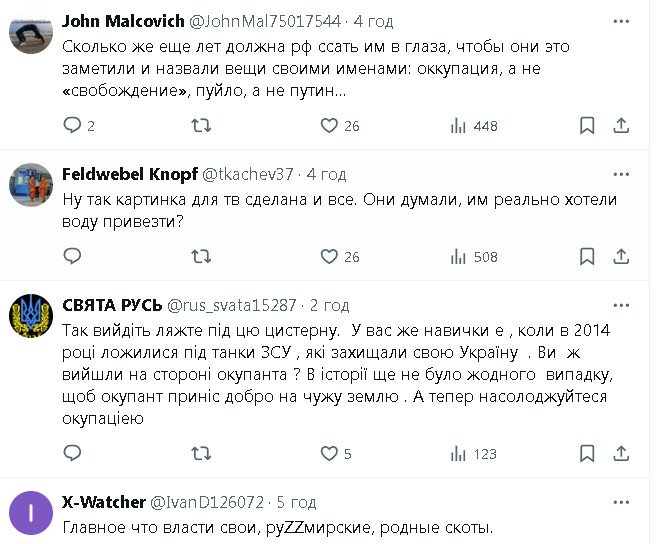The width and height of the screenshot is (669, 544).
Task: Open СВЯТА РУСЬ trident avatar
Action: 30,316
